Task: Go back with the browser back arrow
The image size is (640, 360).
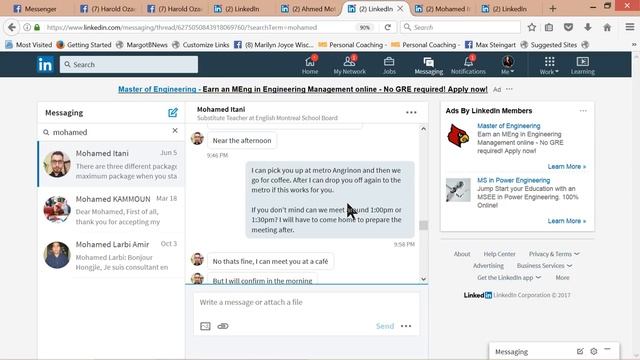Action: coord(12,27)
